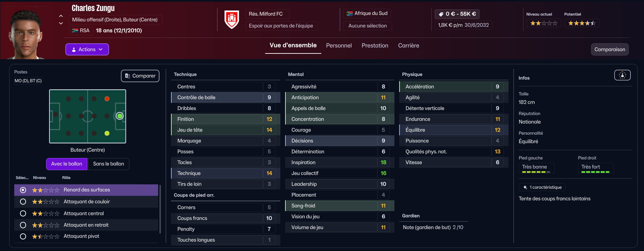Click Charles Zungu's face portrait
The image size is (644, 251).
point(26,34)
